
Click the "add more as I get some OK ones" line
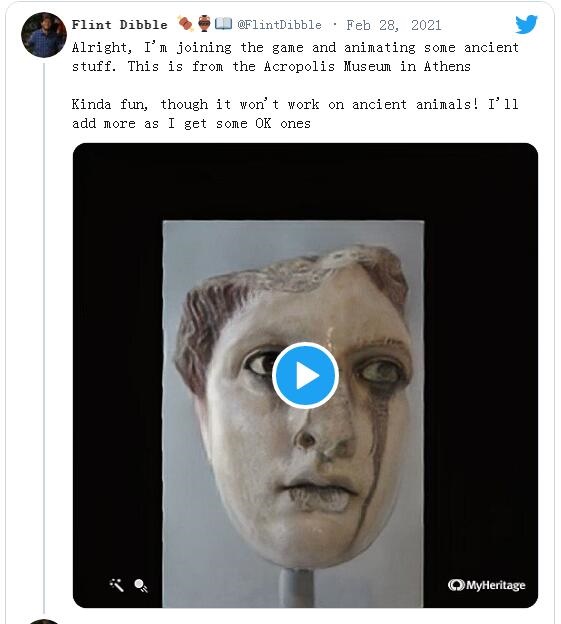pyautogui.click(x=191, y=123)
